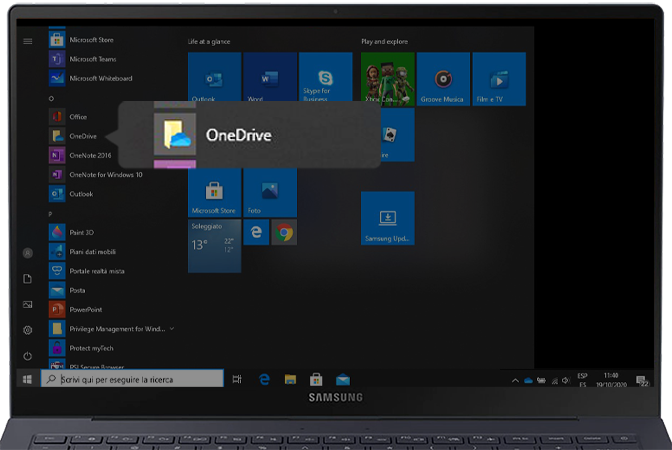Open Skype for Business tile
This screenshot has height=450, width=672.
326,79
